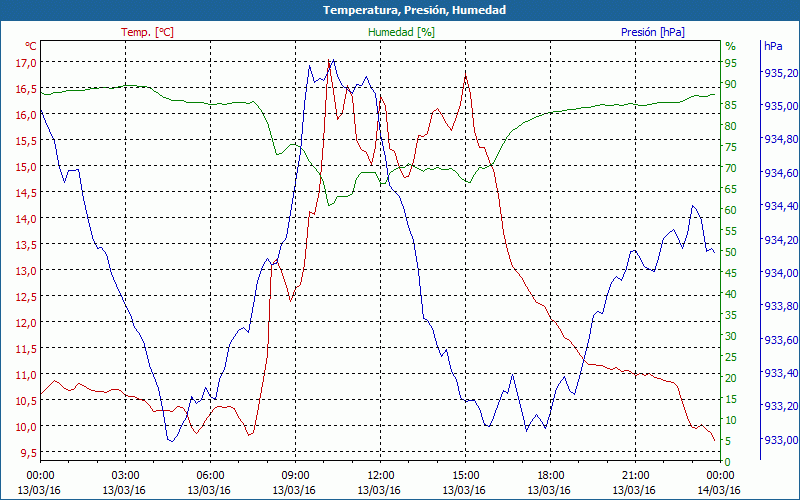Screen dimensions: 800x500
Task: Choose the "12,5" temperature tick
Action: 26,297
